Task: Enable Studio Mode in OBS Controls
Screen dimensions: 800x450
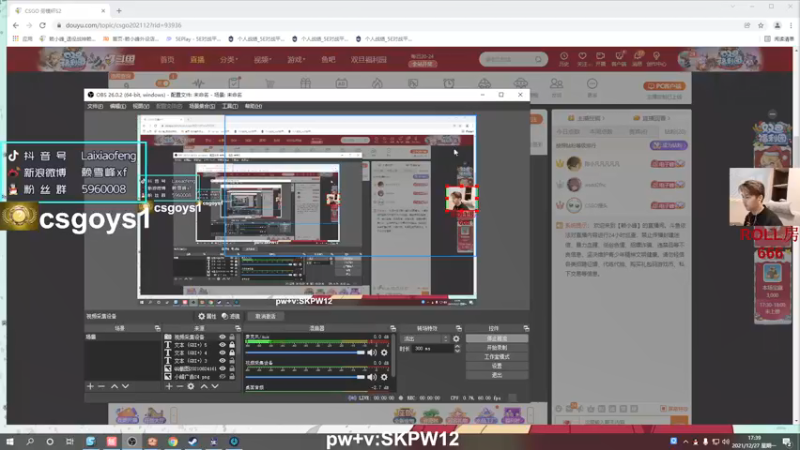Action: 497,357
